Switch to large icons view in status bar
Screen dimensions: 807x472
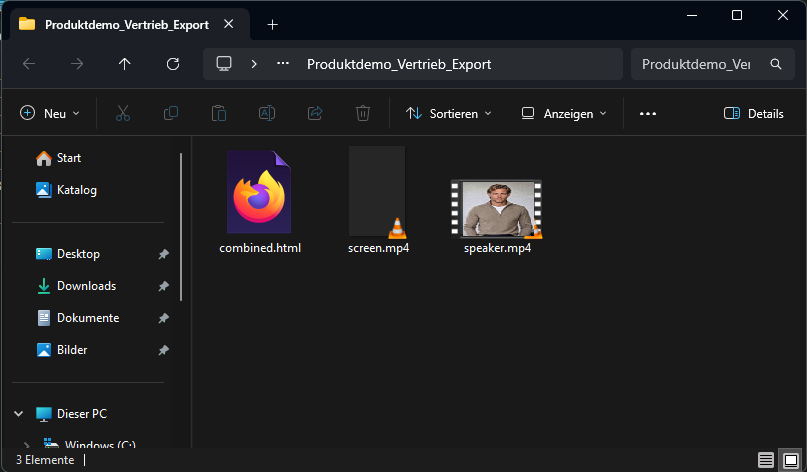791,460
